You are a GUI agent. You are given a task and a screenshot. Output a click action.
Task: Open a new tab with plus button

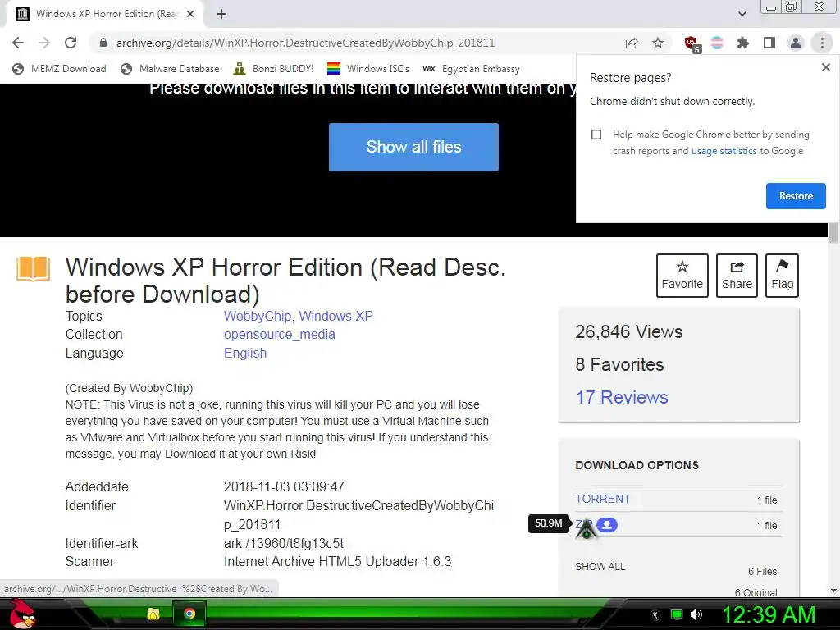tap(221, 14)
